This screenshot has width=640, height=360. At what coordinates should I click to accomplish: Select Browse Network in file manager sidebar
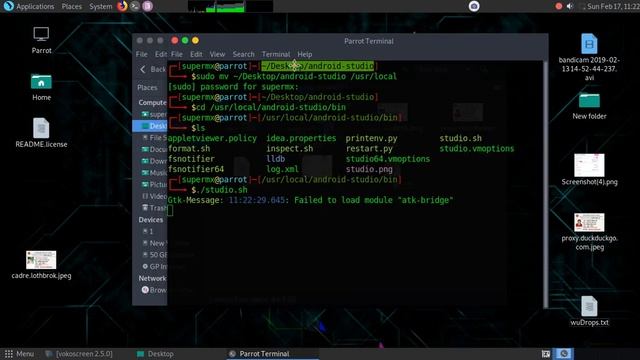click(x=151, y=290)
